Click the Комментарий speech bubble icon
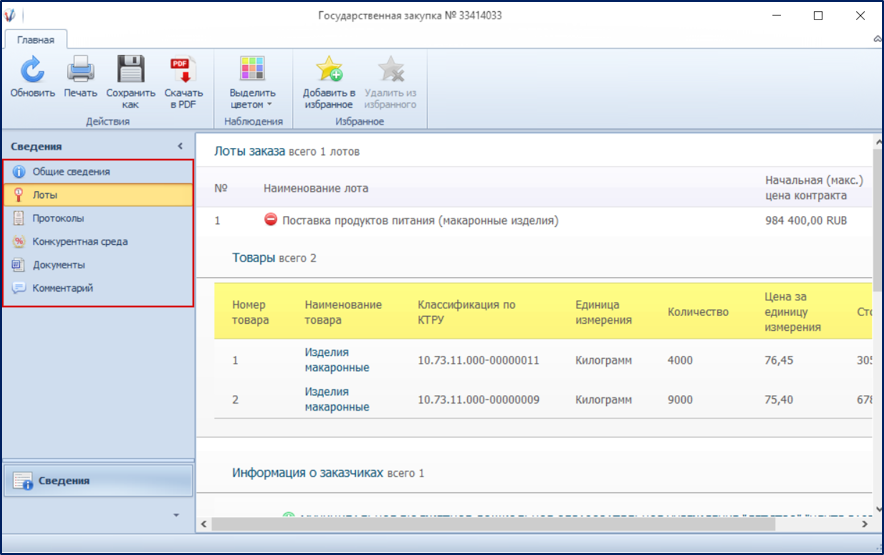 click(19, 288)
